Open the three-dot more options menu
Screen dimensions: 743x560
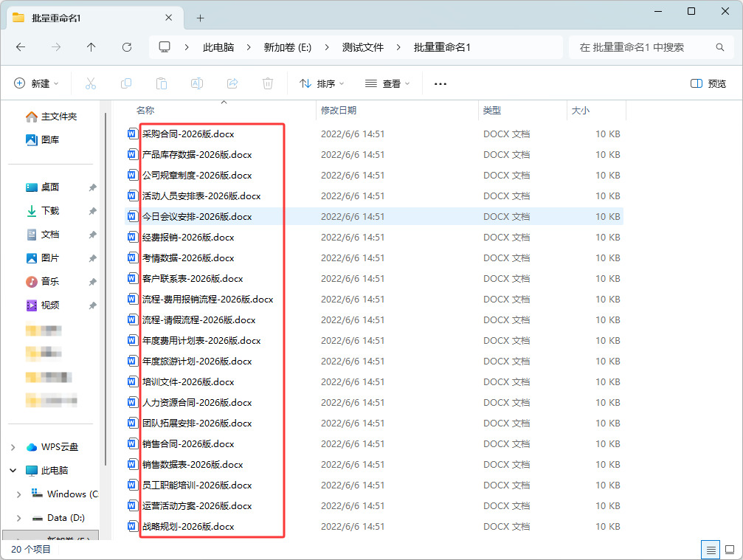point(440,84)
